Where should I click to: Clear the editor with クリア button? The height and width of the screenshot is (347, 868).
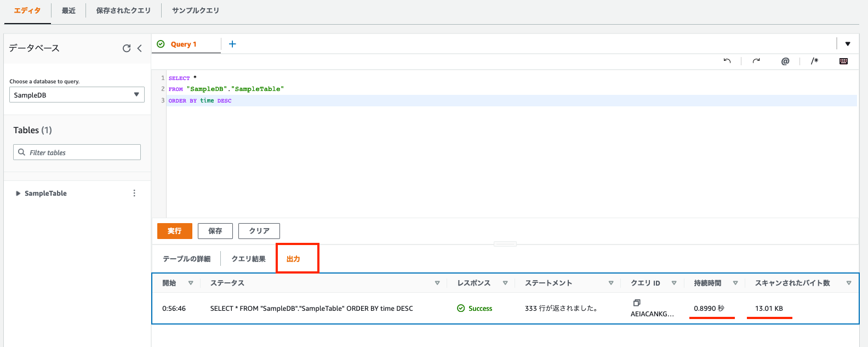(x=259, y=231)
